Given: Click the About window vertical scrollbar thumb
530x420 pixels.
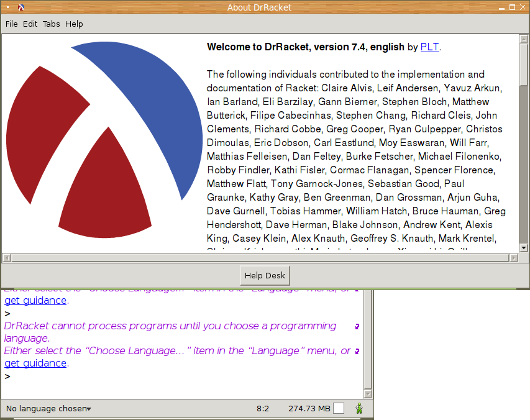Looking at the screenshot, I should [x=524, y=65].
